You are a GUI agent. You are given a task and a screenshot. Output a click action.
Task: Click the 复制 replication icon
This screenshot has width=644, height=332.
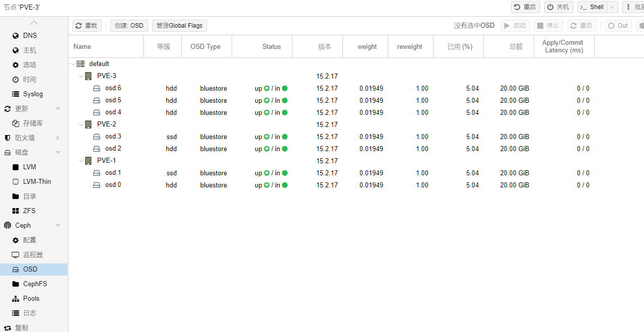point(8,328)
